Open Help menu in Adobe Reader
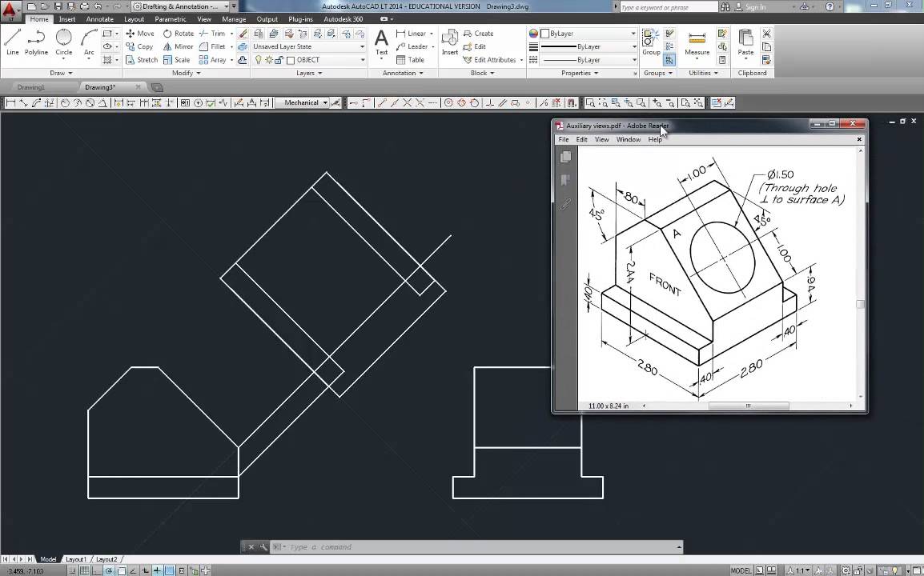 (x=655, y=139)
